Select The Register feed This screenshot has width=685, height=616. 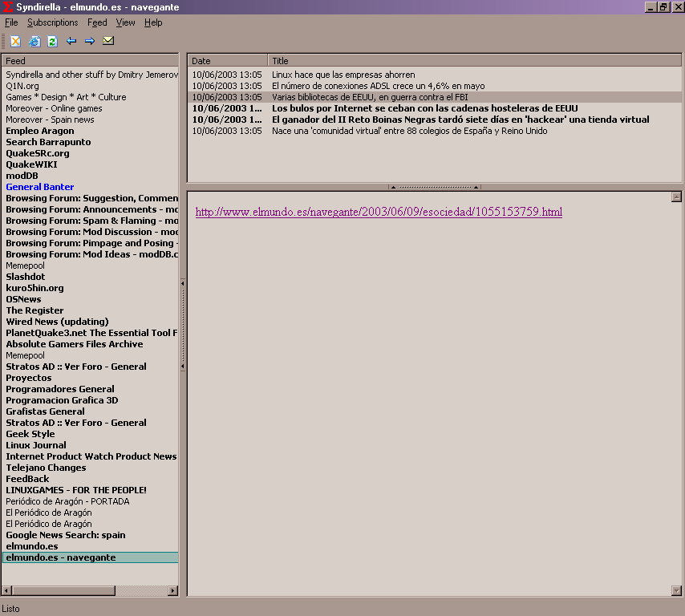[x=91, y=310]
